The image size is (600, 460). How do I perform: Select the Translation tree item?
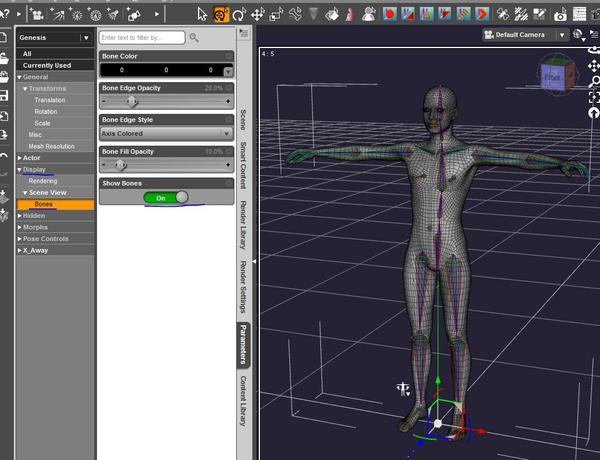(50, 100)
